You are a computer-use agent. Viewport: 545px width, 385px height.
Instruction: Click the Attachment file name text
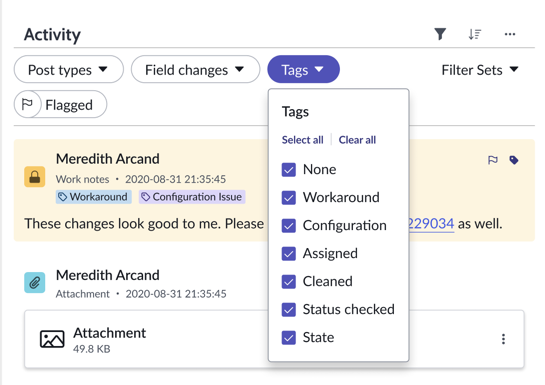[x=109, y=333]
